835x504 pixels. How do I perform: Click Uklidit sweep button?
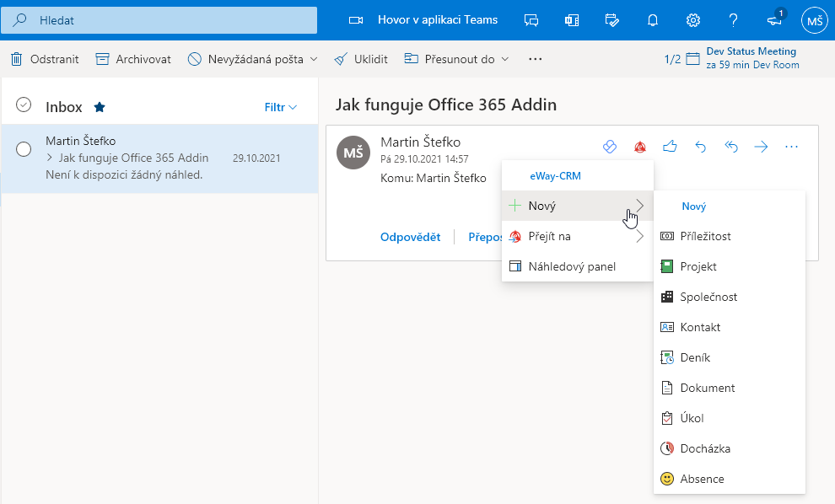tap(360, 59)
